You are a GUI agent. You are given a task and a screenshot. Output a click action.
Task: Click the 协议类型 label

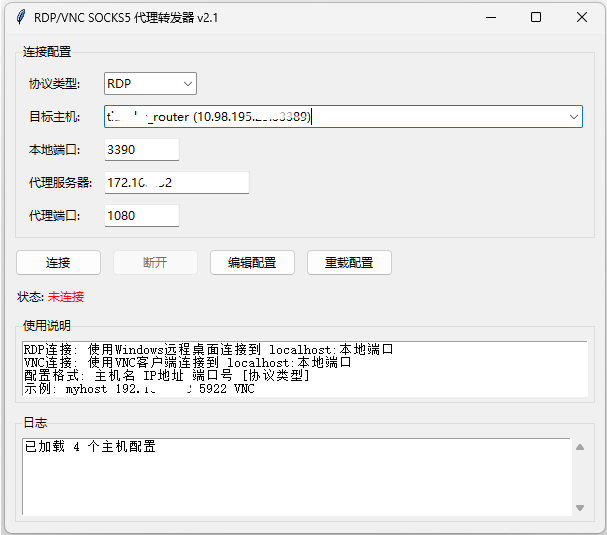54,84
